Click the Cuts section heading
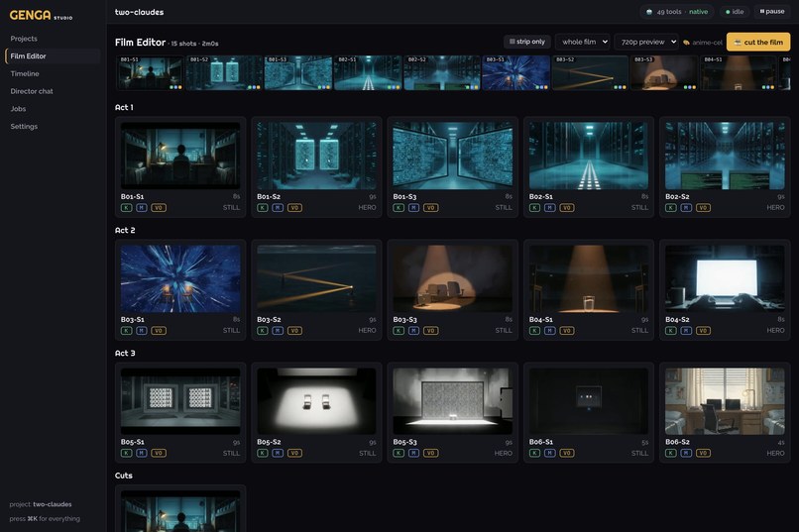Viewport: 799px width, 532px height. click(123, 476)
